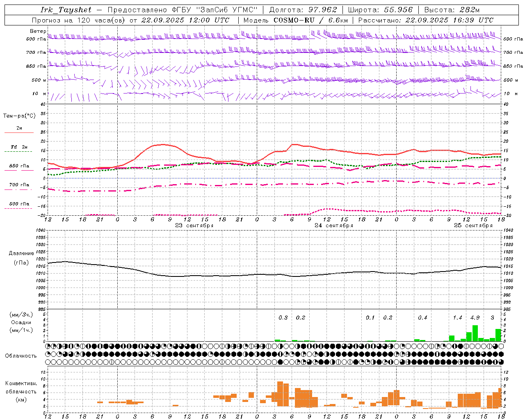Click the precipitation value '0.3'

(283, 317)
